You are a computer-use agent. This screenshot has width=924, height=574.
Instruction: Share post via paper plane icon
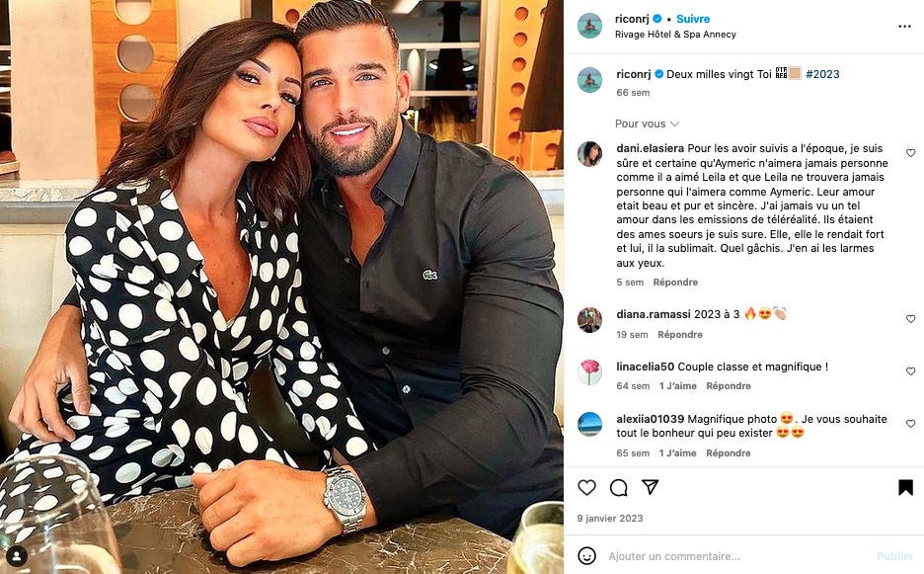(650, 487)
